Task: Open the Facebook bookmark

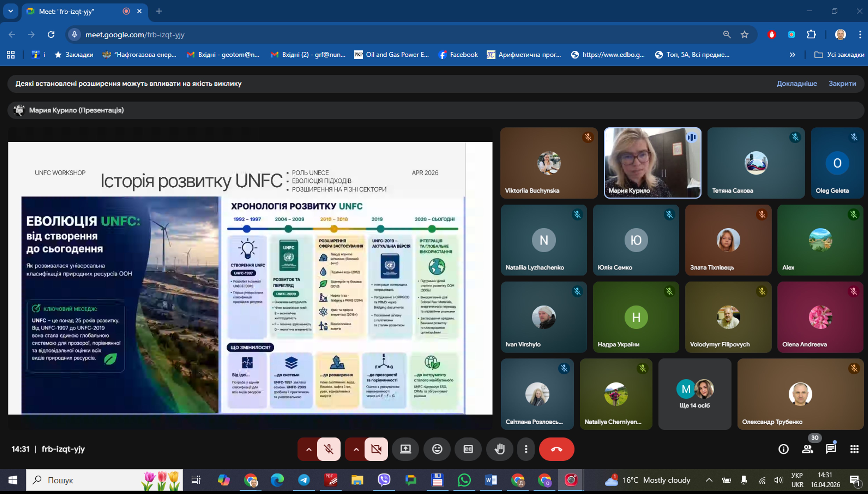Action: pos(458,55)
